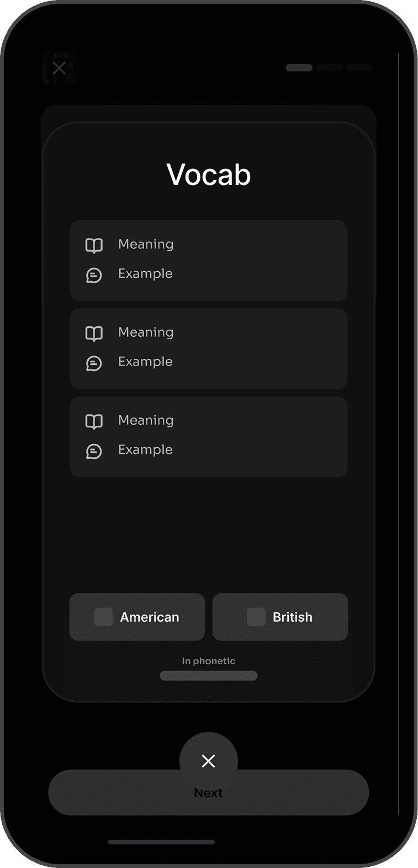
Task: Tap the In phonetic placeholder bar
Action: click(x=209, y=676)
